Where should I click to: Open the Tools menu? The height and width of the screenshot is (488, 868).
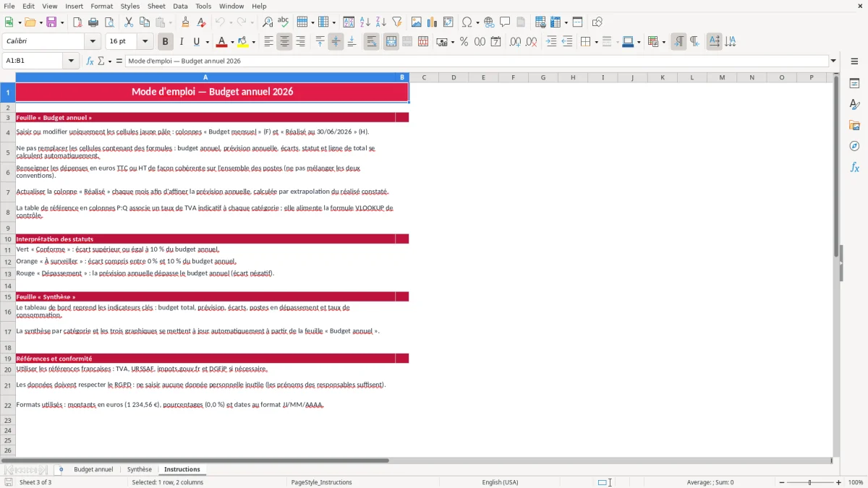tap(203, 6)
